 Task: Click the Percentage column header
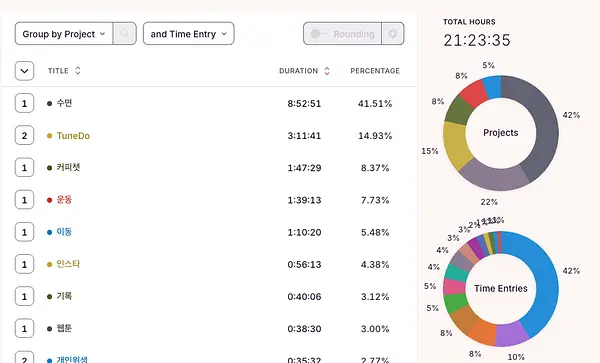click(x=375, y=71)
